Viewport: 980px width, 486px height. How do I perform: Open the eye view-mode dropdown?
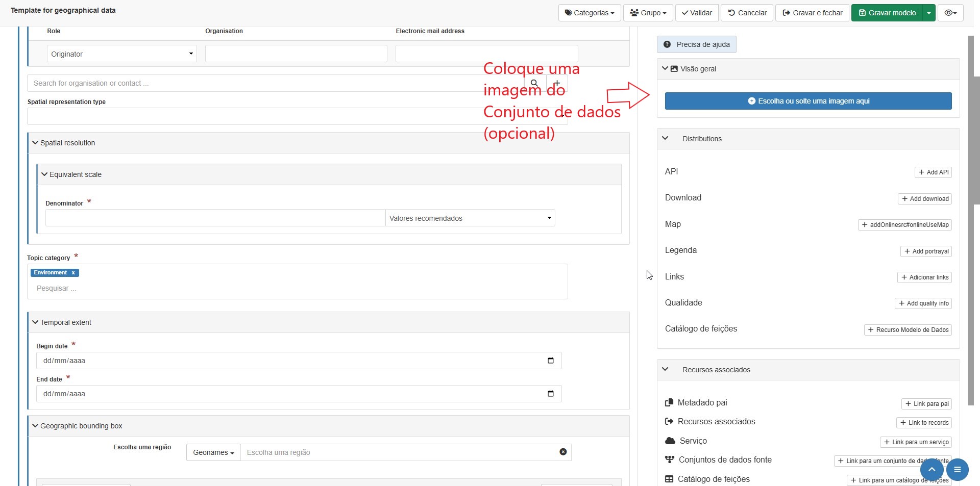(x=950, y=13)
